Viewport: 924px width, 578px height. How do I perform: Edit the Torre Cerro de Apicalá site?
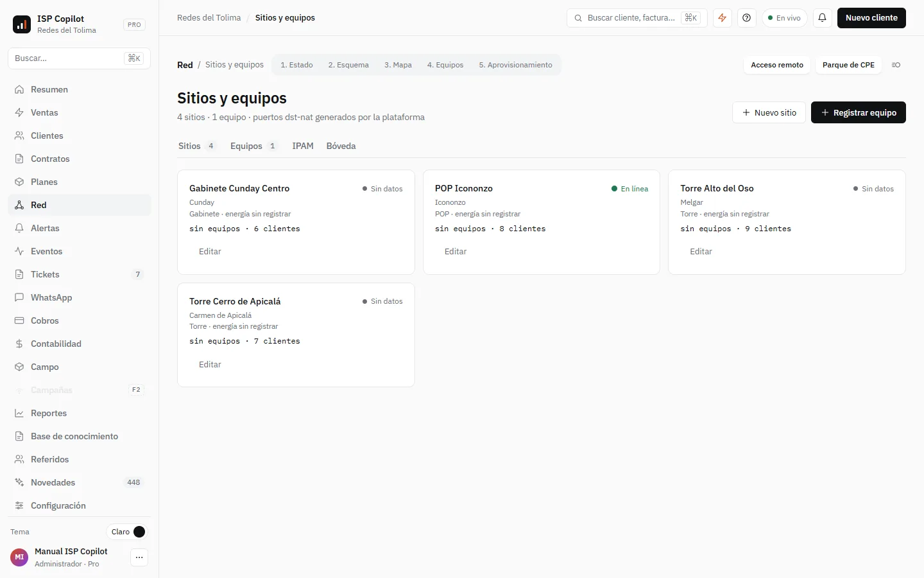(210, 365)
